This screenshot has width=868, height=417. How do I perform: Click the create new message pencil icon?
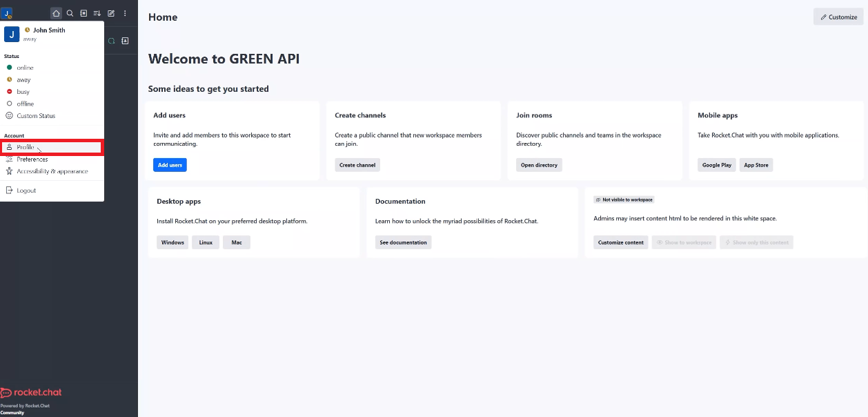coord(111,12)
